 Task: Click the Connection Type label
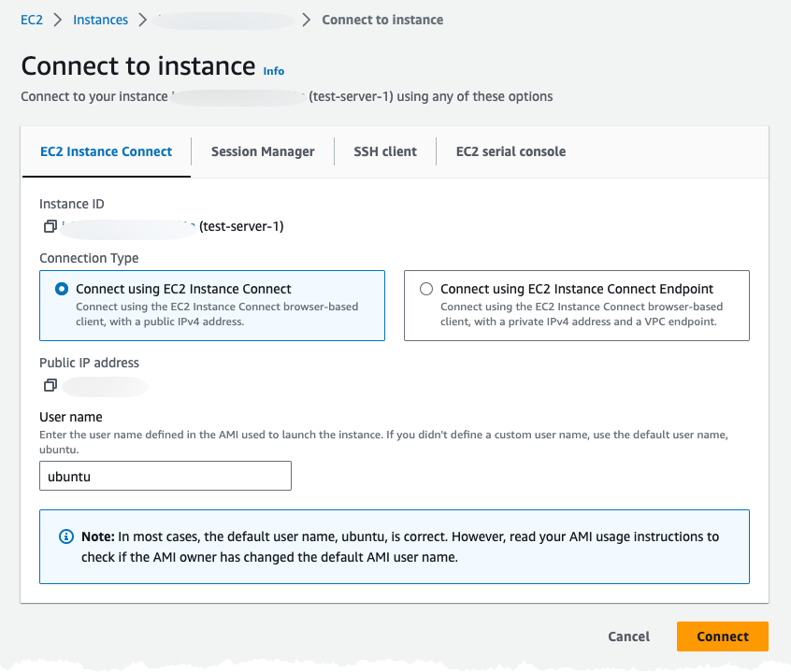coord(89,258)
